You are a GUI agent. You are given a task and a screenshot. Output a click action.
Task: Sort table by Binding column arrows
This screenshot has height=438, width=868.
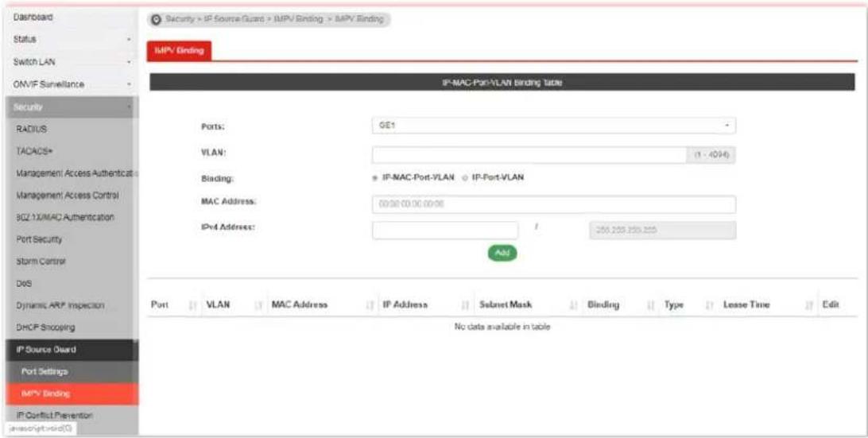tap(651, 305)
